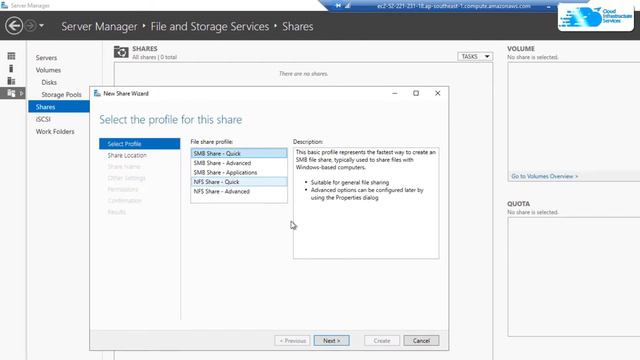This screenshot has width=640, height=360.
Task: Select the All Servers icon in left rail
Action: [x=11, y=80]
